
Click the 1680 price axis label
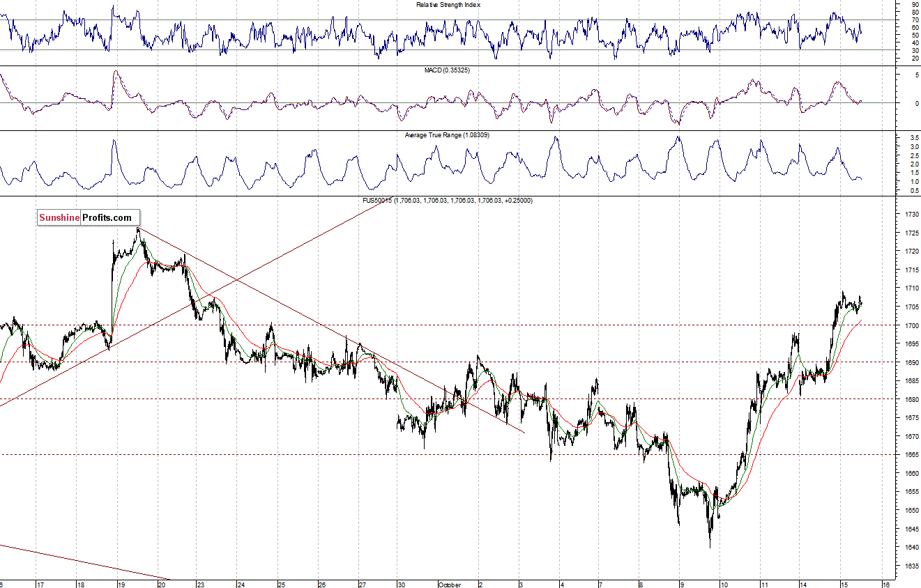[912, 399]
